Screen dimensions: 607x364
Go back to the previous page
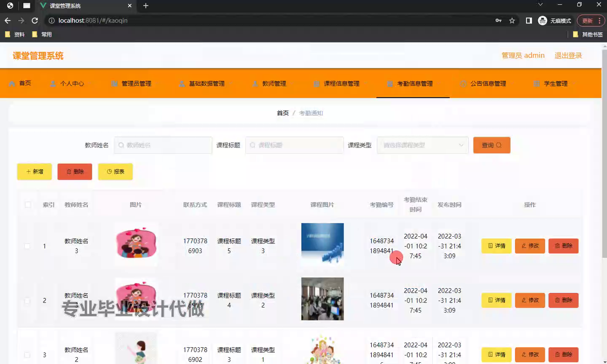coord(8,20)
